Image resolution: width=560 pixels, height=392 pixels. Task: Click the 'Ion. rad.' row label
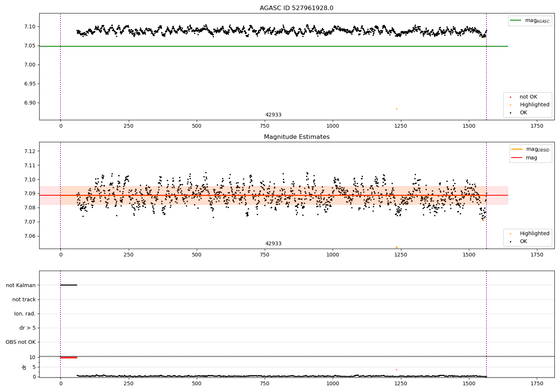point(25,314)
